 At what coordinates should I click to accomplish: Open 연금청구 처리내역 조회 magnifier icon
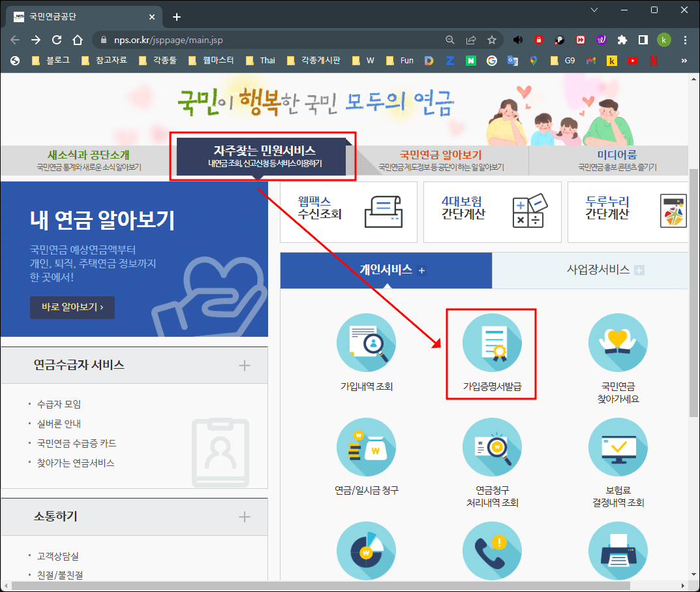492,447
